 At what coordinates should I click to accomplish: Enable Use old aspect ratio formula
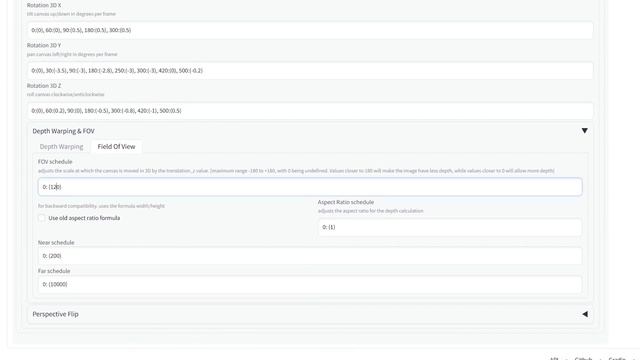pyautogui.click(x=42, y=218)
